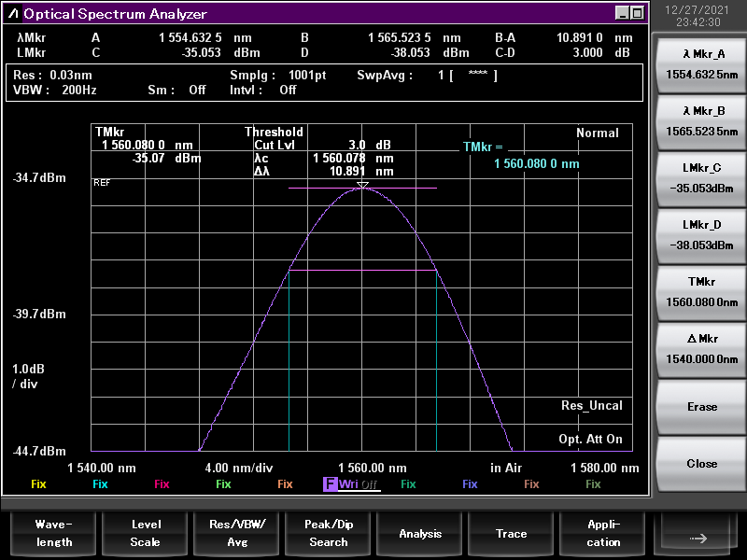Viewport: 747px width, 560px height.
Task: Open the Peak/Dip Search menu
Action: pyautogui.click(x=329, y=533)
